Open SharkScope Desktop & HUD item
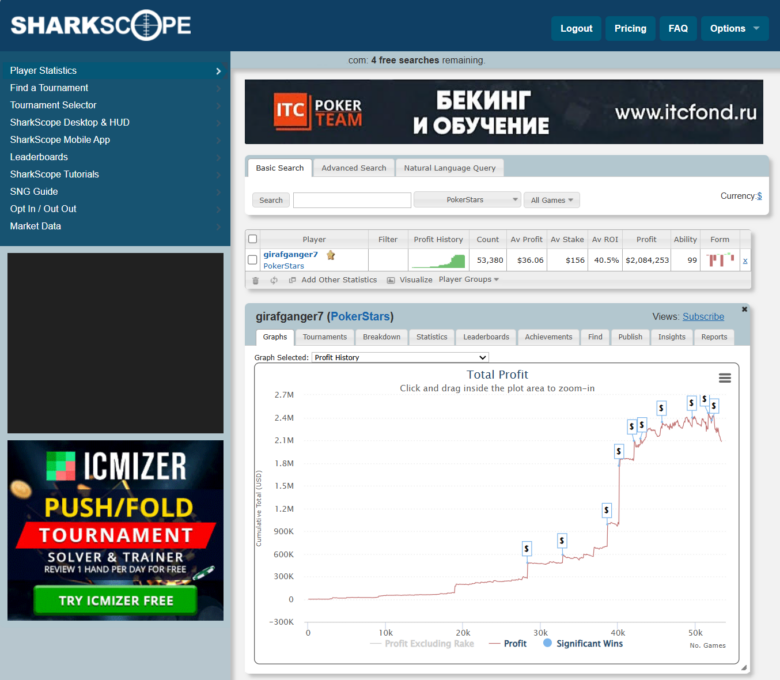This screenshot has width=780, height=680. [x=115, y=122]
